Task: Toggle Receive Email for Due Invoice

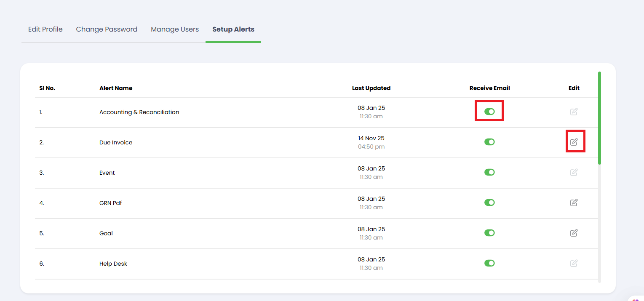Action: point(489,142)
